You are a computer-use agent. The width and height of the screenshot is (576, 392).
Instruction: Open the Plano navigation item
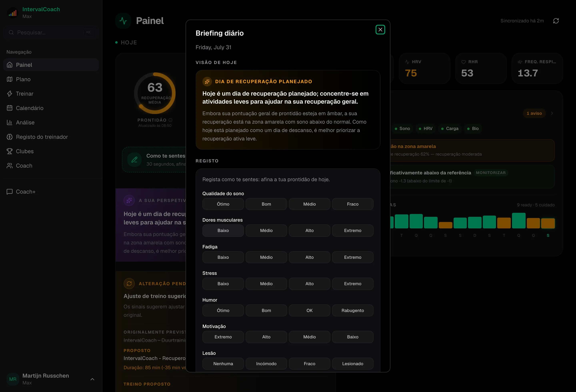click(51, 79)
